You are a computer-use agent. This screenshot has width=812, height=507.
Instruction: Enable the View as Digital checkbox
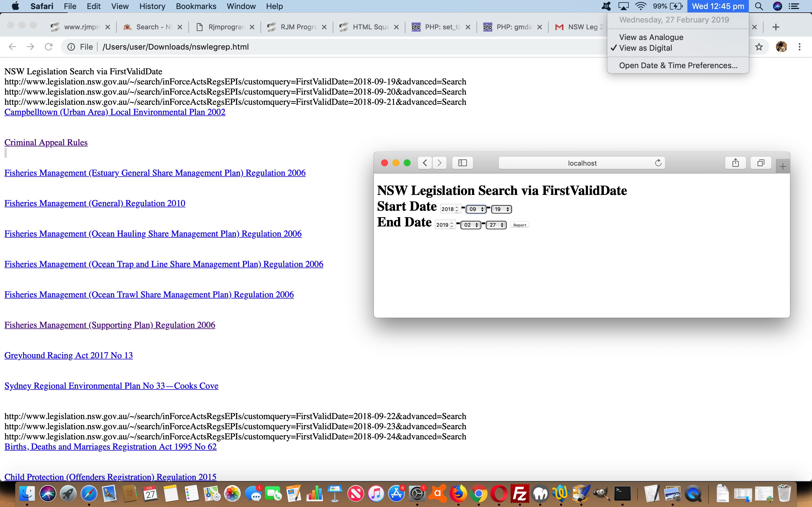(645, 48)
